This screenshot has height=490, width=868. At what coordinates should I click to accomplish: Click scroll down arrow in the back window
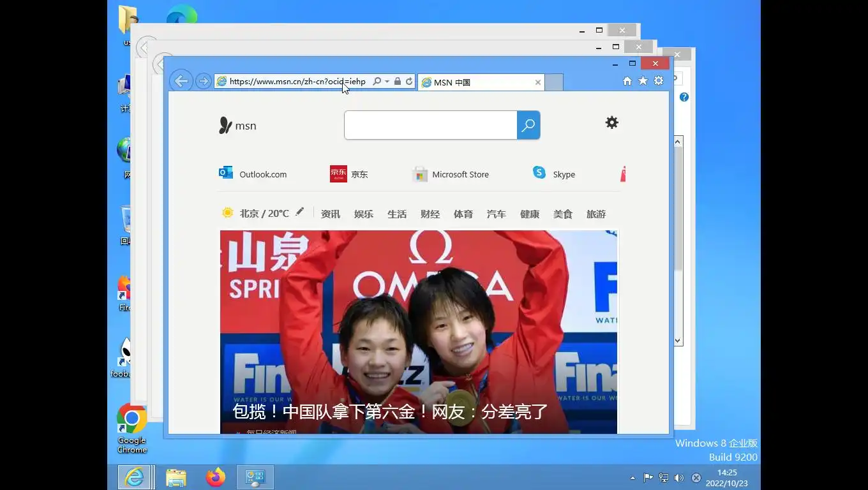point(678,341)
